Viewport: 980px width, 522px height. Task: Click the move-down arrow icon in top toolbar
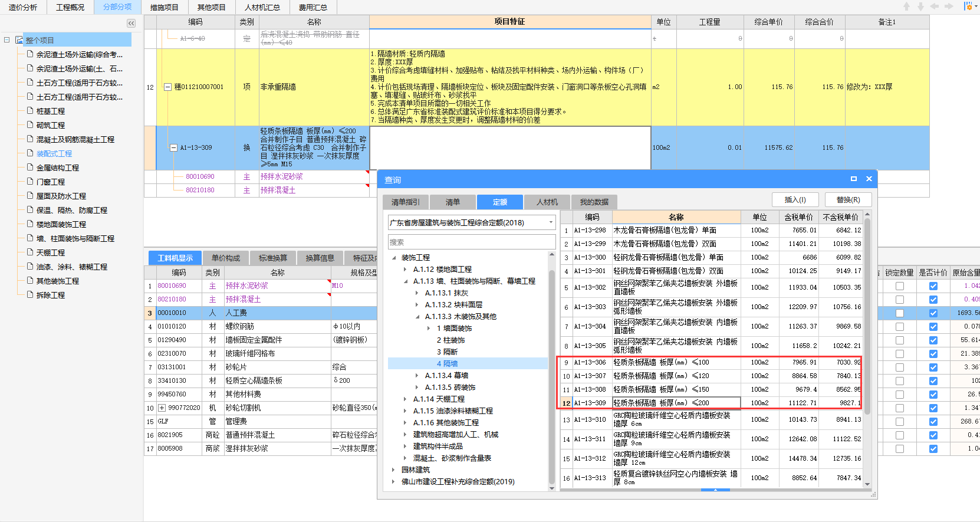920,6
